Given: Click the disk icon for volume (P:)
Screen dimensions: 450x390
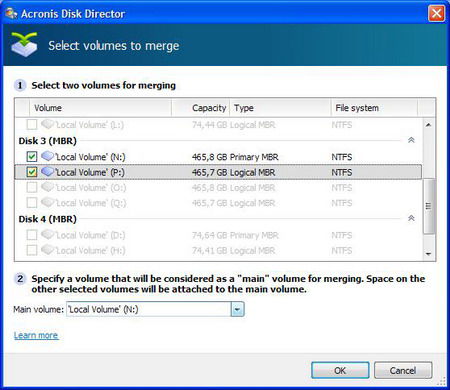Looking at the screenshot, I should [48, 171].
